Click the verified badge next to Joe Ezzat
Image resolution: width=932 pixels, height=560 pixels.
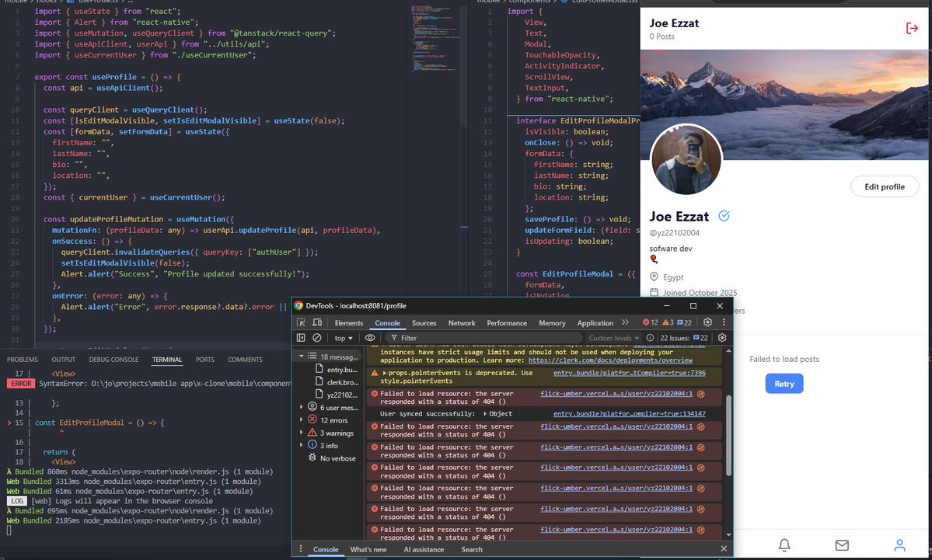pyautogui.click(x=724, y=216)
